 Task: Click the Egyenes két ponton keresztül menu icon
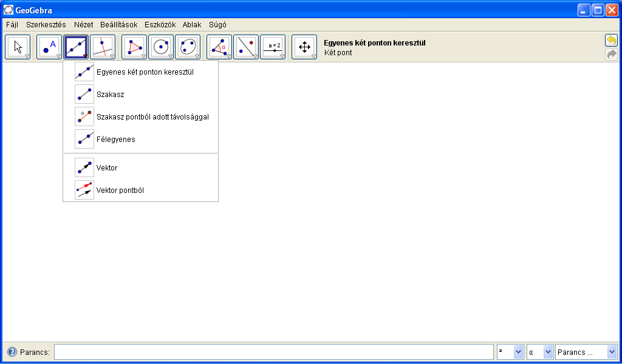coord(84,72)
